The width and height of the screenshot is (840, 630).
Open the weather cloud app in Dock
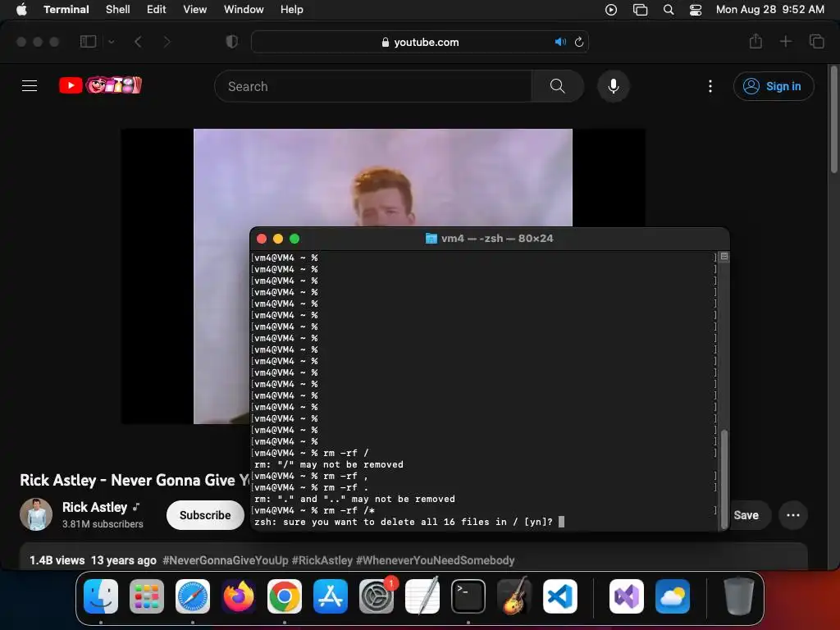tap(673, 596)
